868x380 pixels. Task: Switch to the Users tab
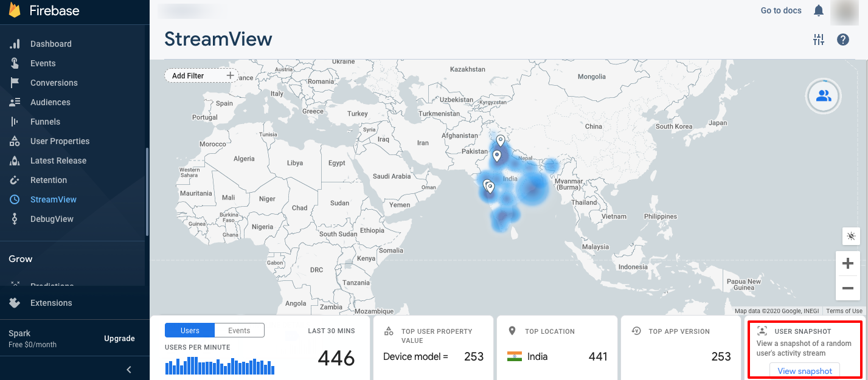coord(190,330)
